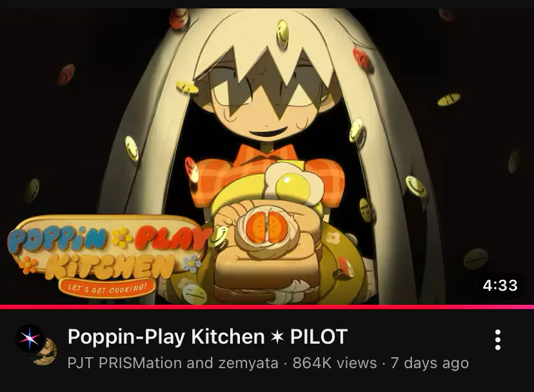Image resolution: width=534 pixels, height=392 pixels.
Task: Click the 864K views text
Action: coord(335,363)
